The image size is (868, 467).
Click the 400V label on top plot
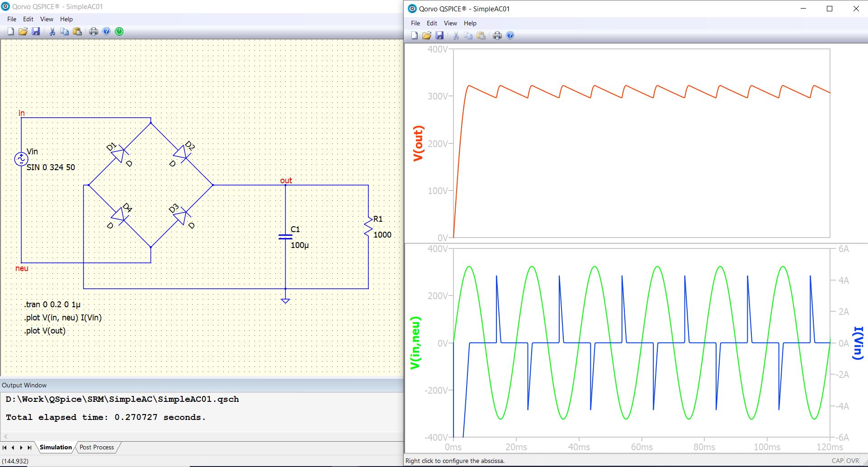click(x=438, y=49)
